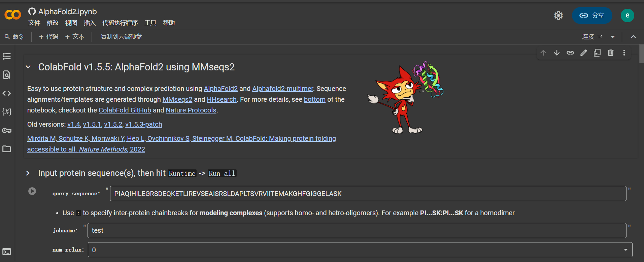This screenshot has width=644, height=262.
Task: Click the ColabFold mascot image
Action: pos(406,98)
